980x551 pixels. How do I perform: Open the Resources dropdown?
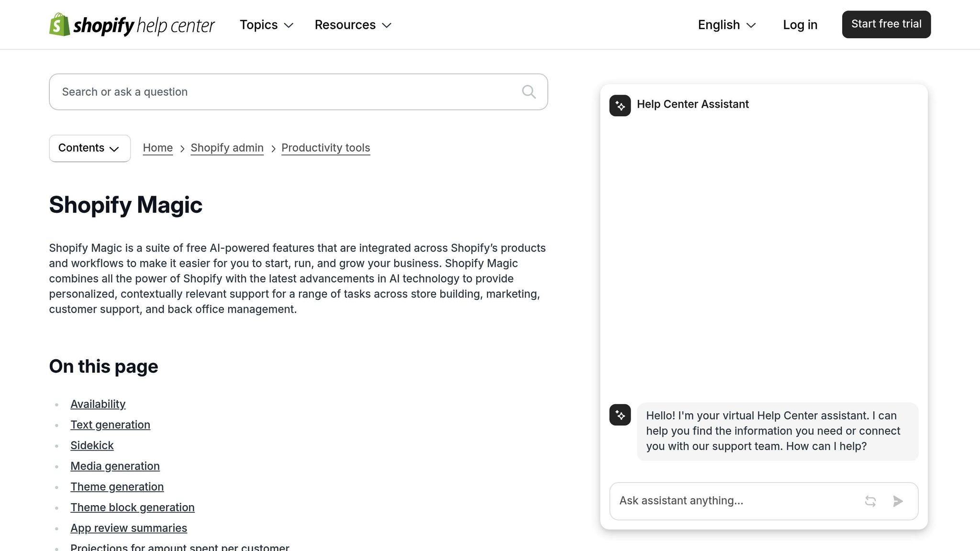(x=353, y=25)
